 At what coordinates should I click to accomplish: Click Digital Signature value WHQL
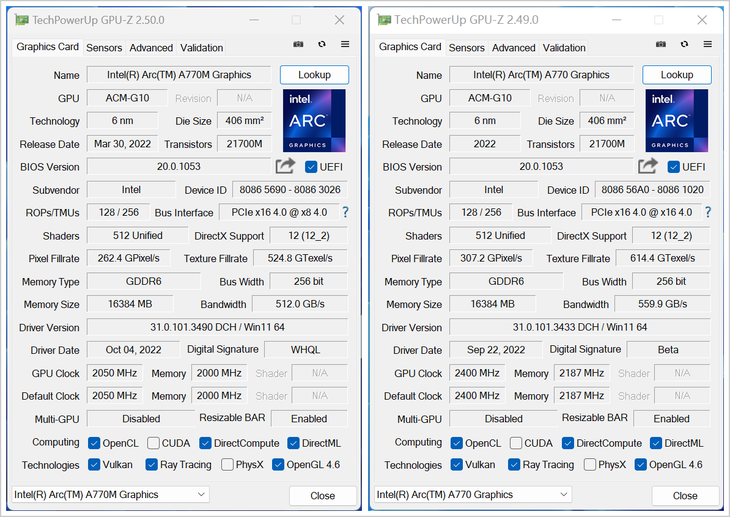pos(305,350)
